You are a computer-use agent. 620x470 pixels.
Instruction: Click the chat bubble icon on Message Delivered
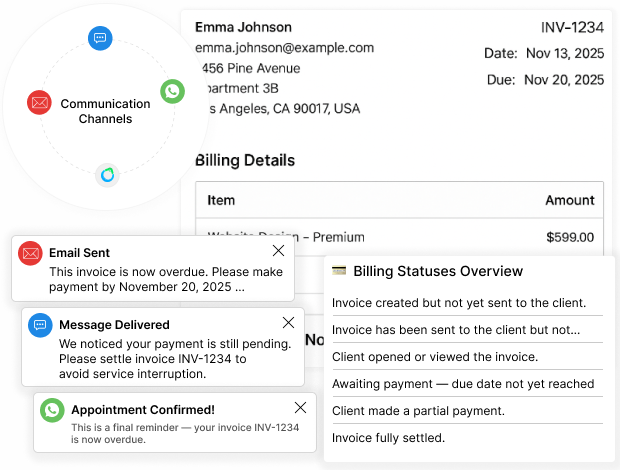coord(40,325)
